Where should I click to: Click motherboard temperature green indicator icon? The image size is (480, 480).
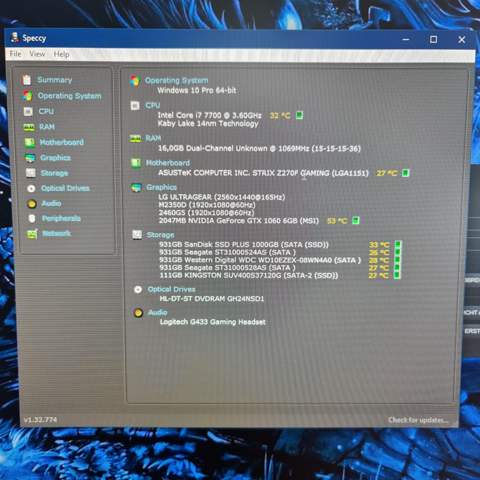(x=405, y=173)
